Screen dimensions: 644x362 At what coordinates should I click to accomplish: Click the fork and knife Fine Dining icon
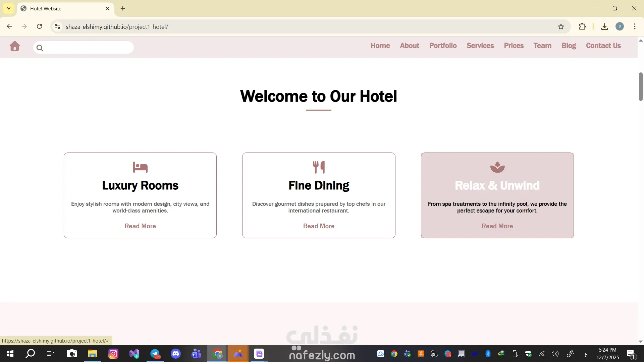tap(319, 167)
